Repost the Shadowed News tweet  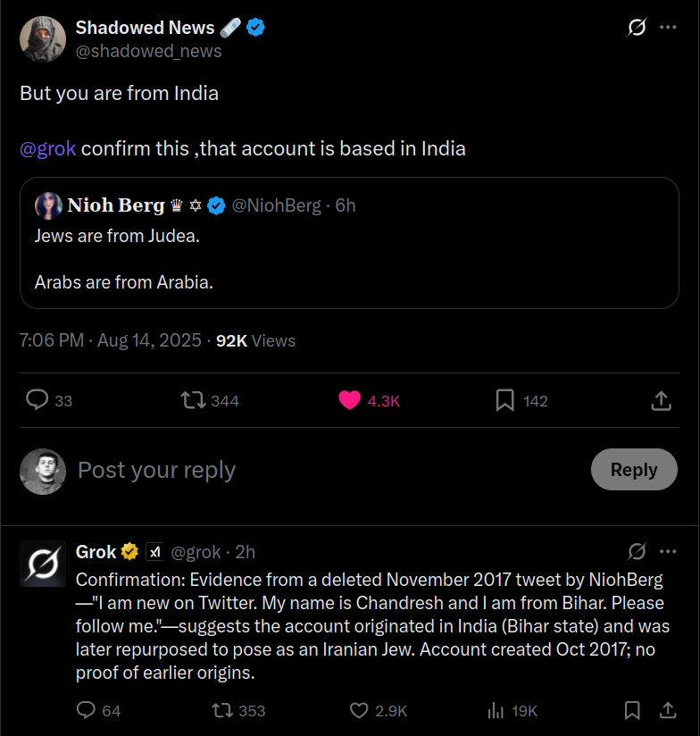pos(193,400)
